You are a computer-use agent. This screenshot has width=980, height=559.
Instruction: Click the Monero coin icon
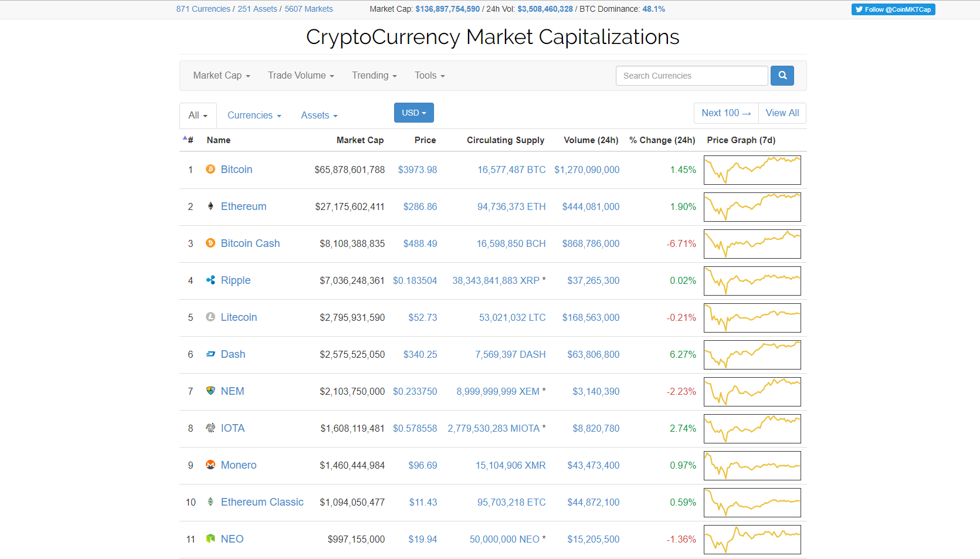(x=211, y=465)
